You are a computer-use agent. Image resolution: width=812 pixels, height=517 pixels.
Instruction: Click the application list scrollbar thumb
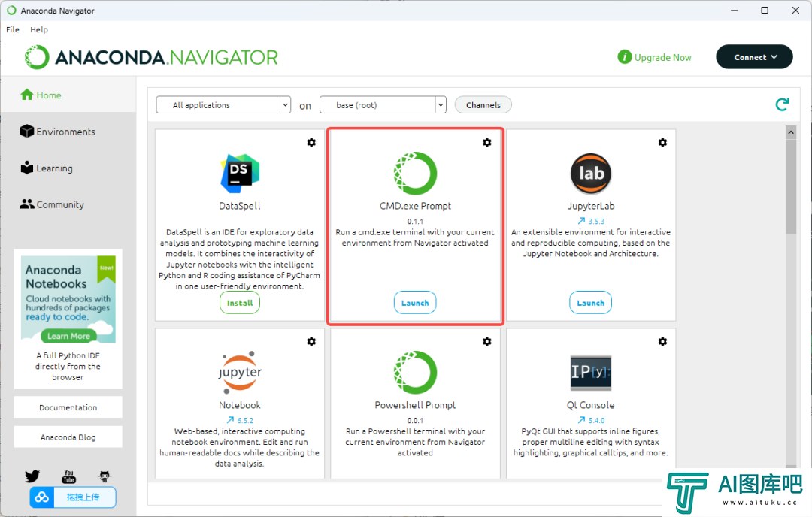click(791, 186)
